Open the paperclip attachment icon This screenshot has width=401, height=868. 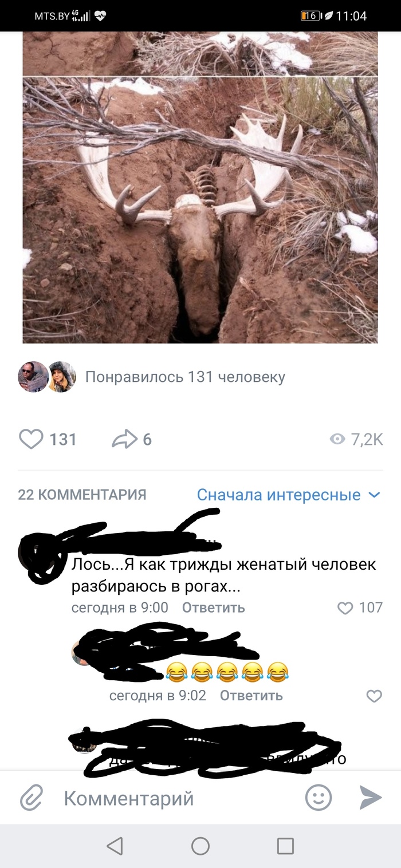point(32,798)
